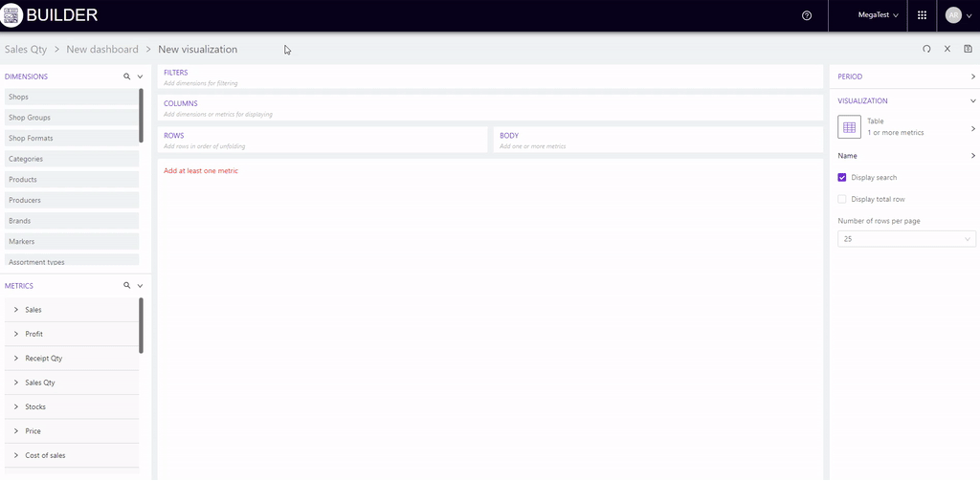Click the refresh visualization icon
The width and height of the screenshot is (980, 481).
pyautogui.click(x=926, y=49)
